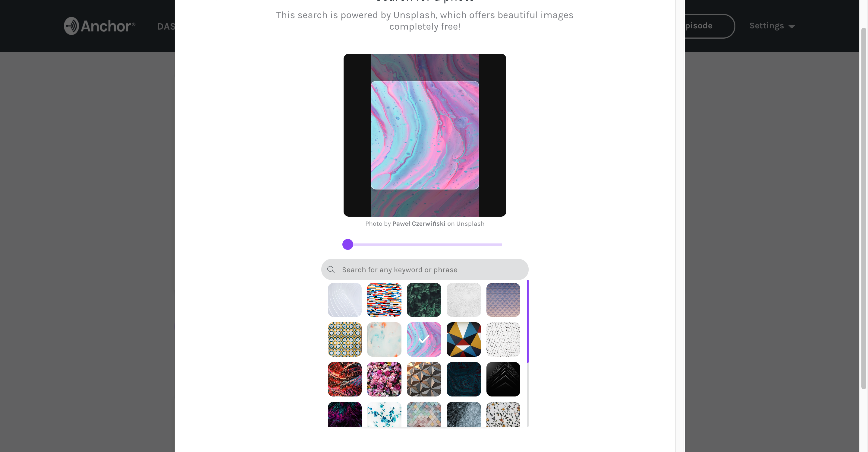Click the Unsplash attribution link
This screenshot has width=868, height=452.
[470, 224]
